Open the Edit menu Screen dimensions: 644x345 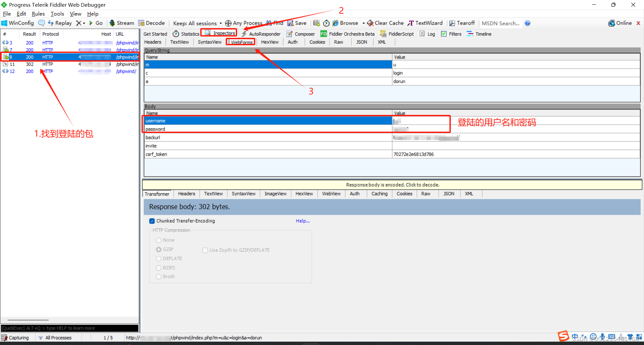21,14
